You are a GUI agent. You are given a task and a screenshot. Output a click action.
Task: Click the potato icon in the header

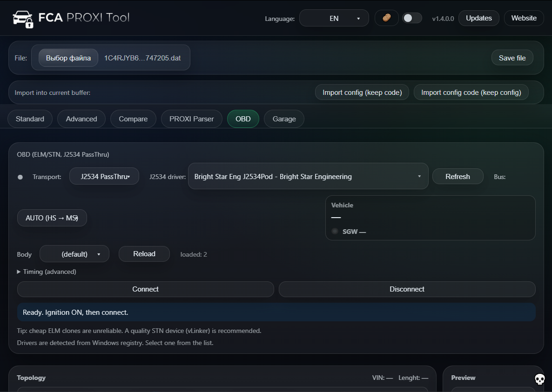[386, 18]
